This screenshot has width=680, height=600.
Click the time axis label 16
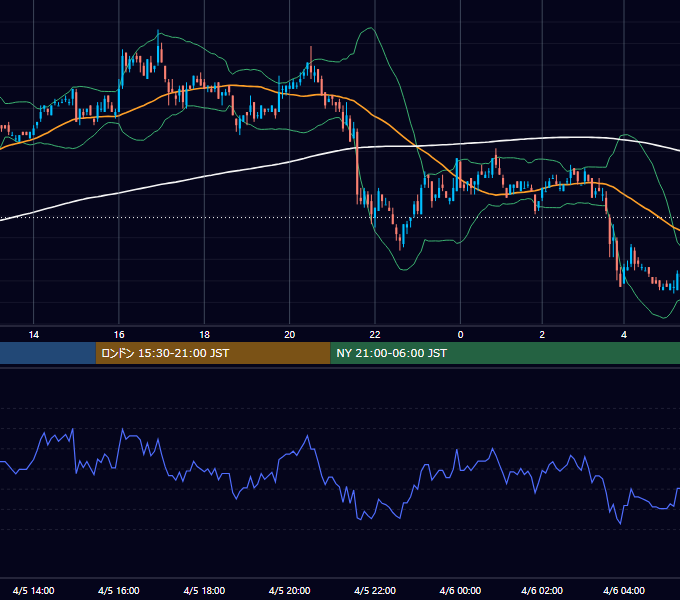(119, 335)
